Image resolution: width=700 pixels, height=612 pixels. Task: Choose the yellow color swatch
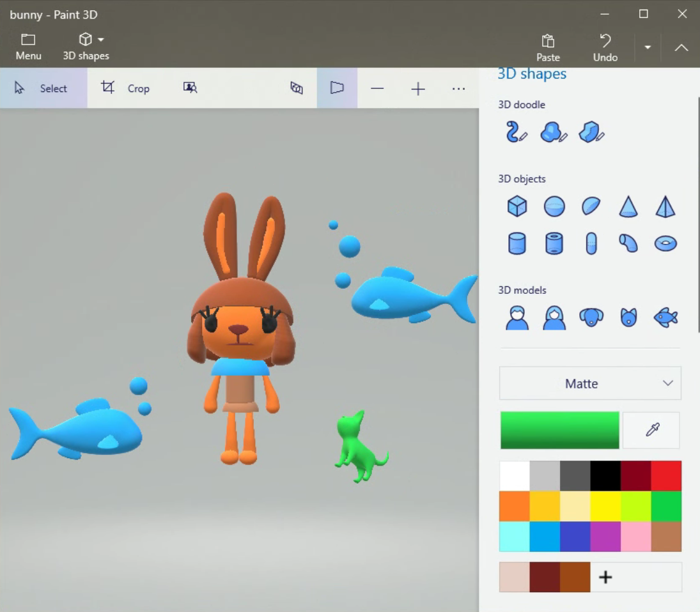coord(605,507)
